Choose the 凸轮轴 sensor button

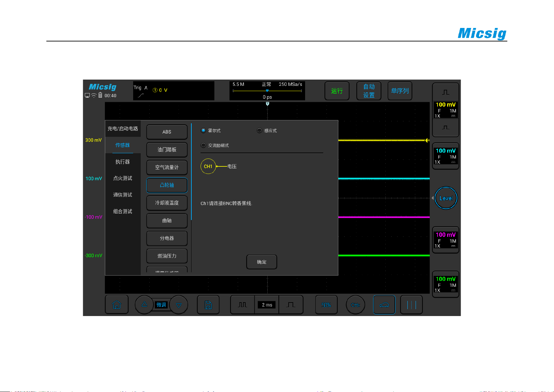tap(167, 185)
